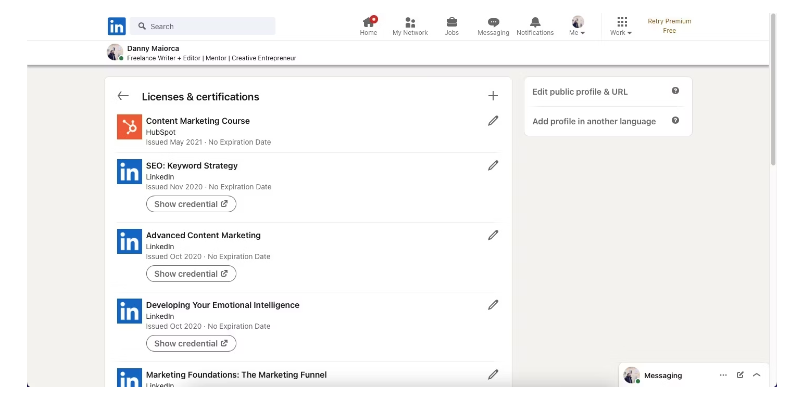787x407 pixels.
Task: Click the HubSpot logo thumbnail
Action: 129,126
